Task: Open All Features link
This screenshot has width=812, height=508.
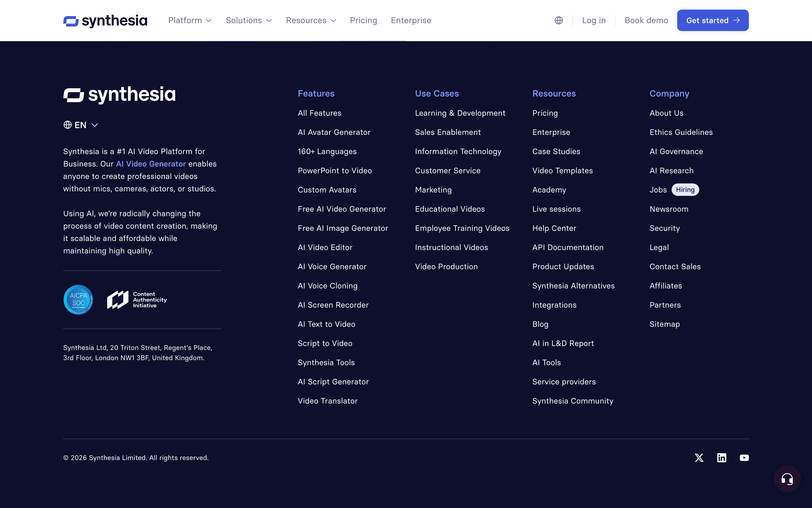Action: [319, 113]
